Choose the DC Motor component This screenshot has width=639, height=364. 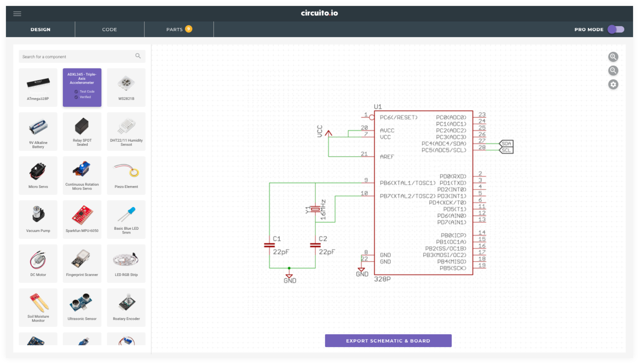(38, 263)
